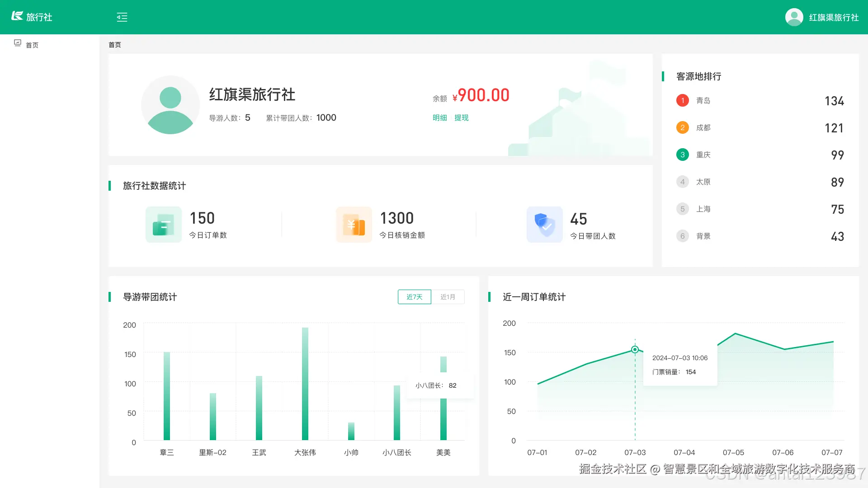The height and width of the screenshot is (488, 868).
Task: Click the 提现 withdraw link
Action: coord(461,117)
